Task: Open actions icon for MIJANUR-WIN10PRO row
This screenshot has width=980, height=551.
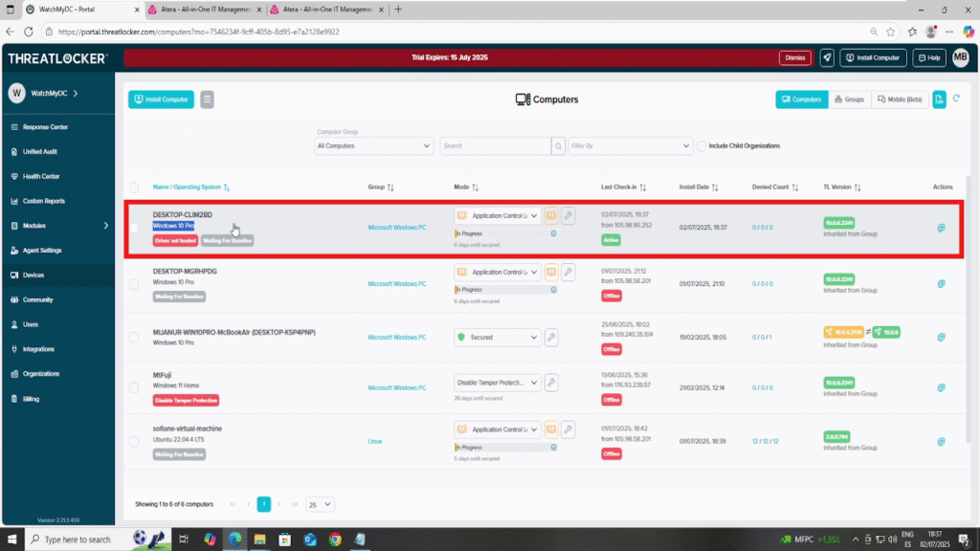Action: [x=941, y=338]
